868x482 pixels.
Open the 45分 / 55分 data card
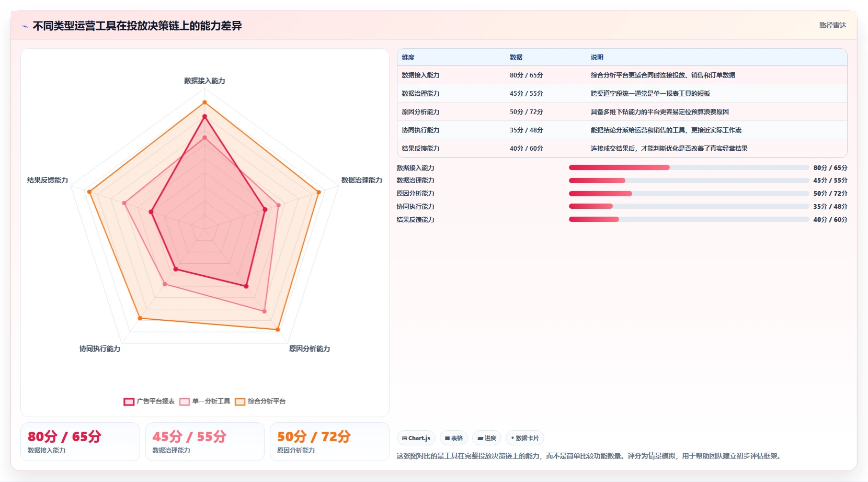coord(205,442)
